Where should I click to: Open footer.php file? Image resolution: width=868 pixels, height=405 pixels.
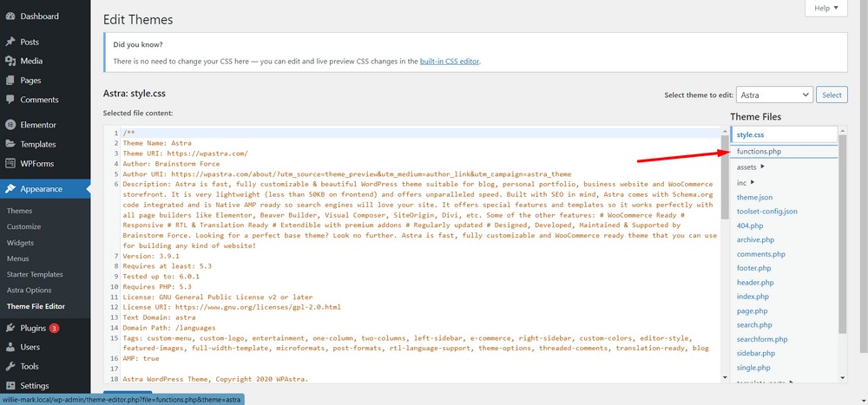[x=753, y=268]
